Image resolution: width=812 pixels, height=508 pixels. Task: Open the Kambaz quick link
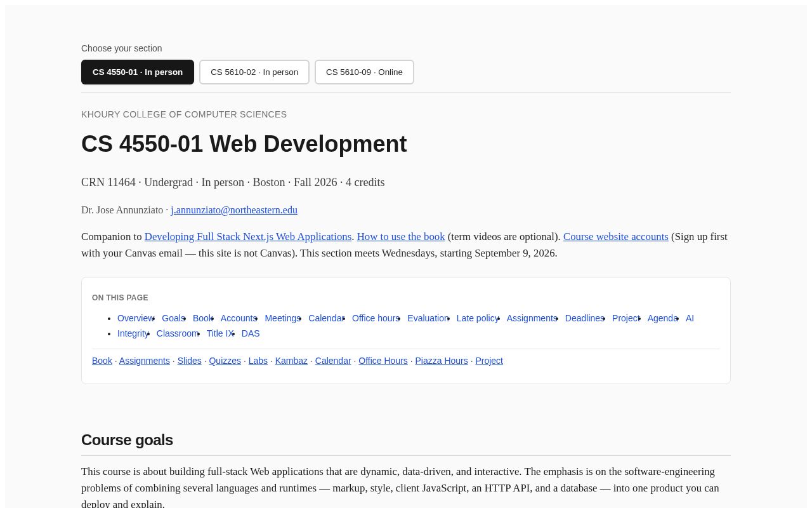click(291, 361)
